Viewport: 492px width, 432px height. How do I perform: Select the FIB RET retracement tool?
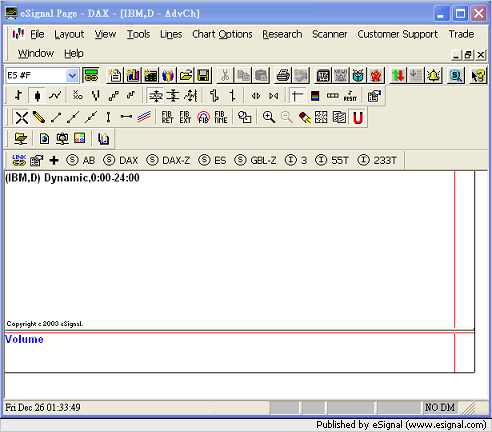tap(167, 117)
